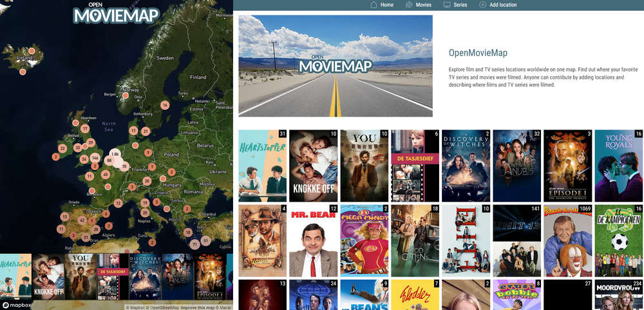Open the 17 cluster marker in Scotland
Viewport: 644px width, 310px height.
pos(85,129)
